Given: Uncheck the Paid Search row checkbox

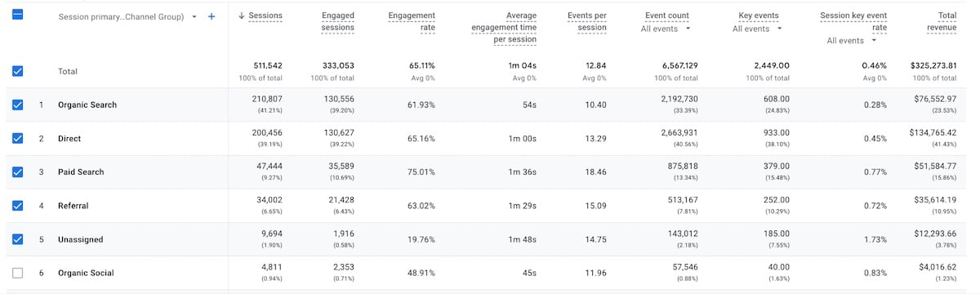Looking at the screenshot, I should tap(17, 172).
